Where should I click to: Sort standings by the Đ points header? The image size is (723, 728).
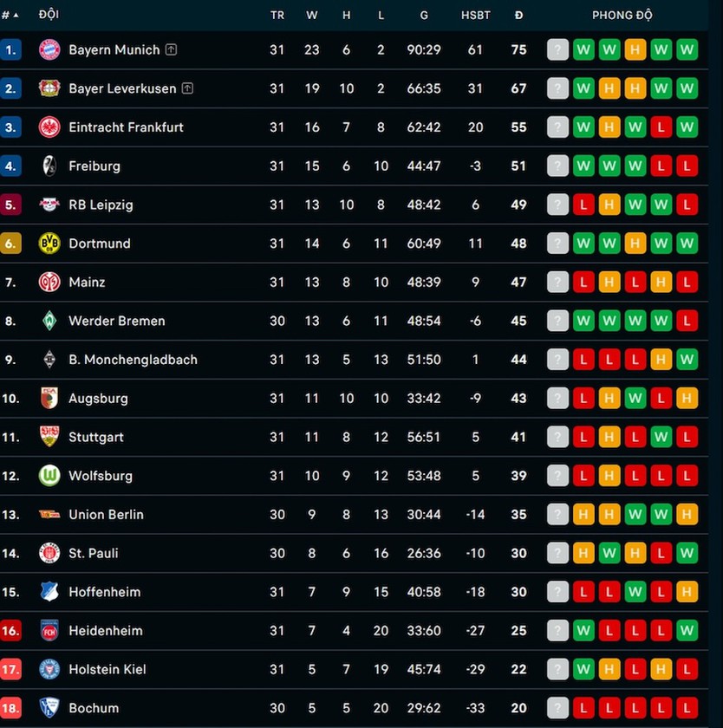[518, 16]
